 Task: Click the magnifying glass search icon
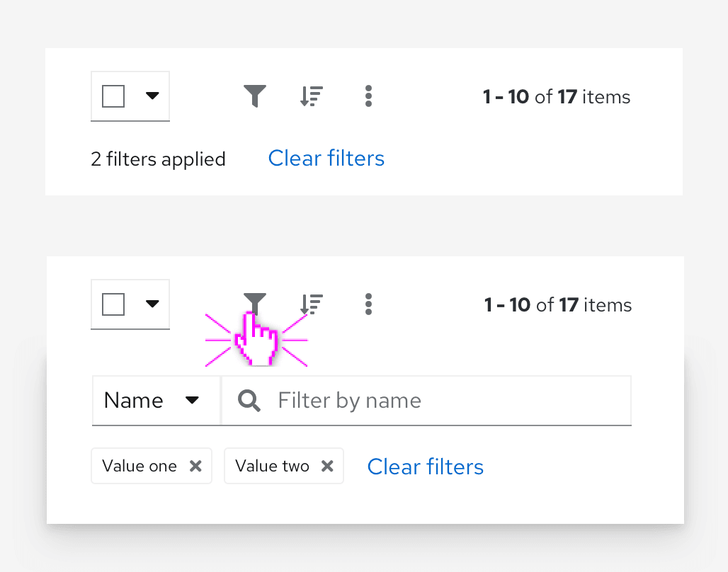[249, 401]
